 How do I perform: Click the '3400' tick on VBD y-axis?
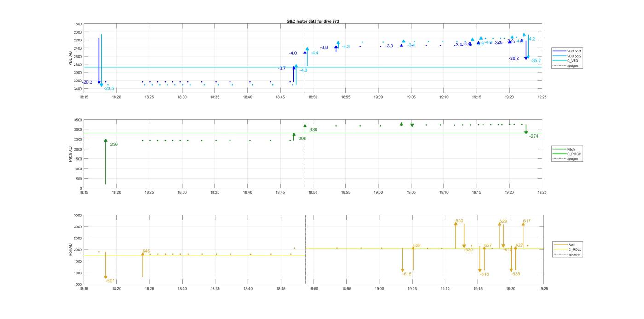78,89
